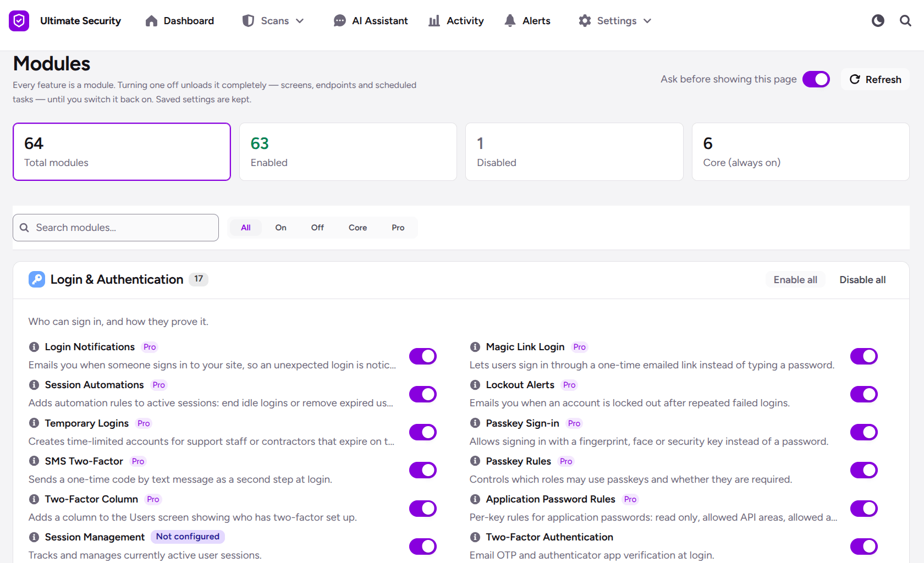Viewport: 924px width, 563px height.
Task: Show only Core modules tab
Action: [358, 228]
